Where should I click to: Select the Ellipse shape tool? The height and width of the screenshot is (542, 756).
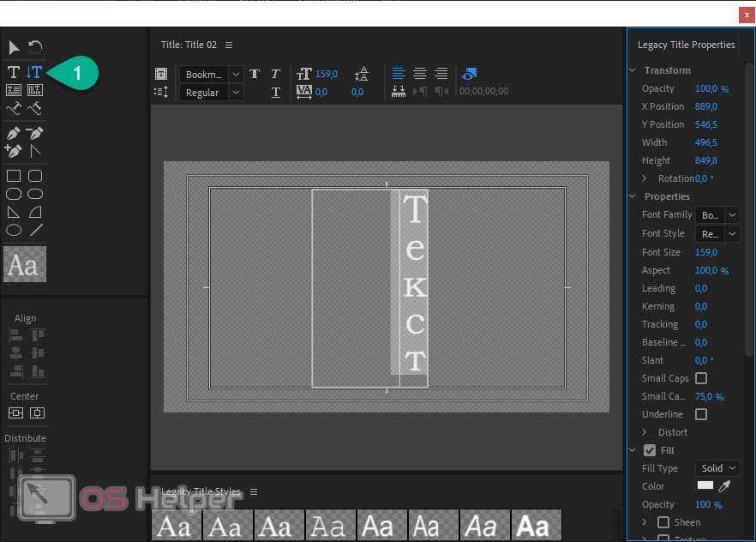click(x=14, y=230)
